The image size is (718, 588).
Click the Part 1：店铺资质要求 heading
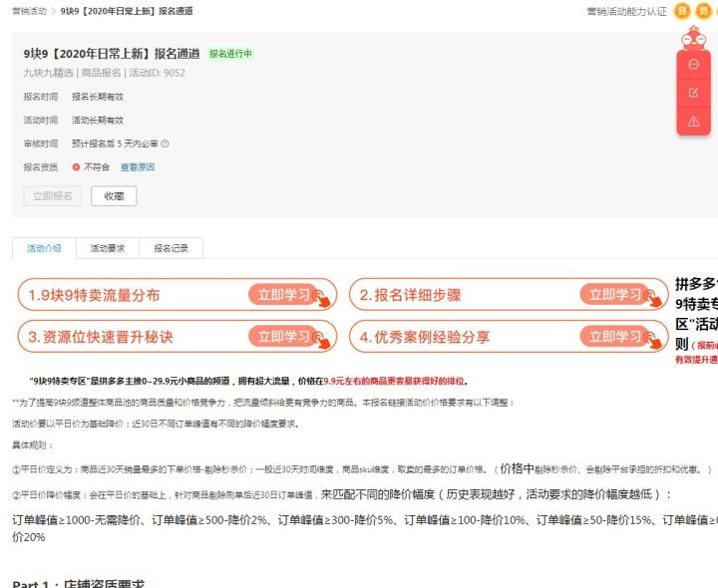(79, 583)
